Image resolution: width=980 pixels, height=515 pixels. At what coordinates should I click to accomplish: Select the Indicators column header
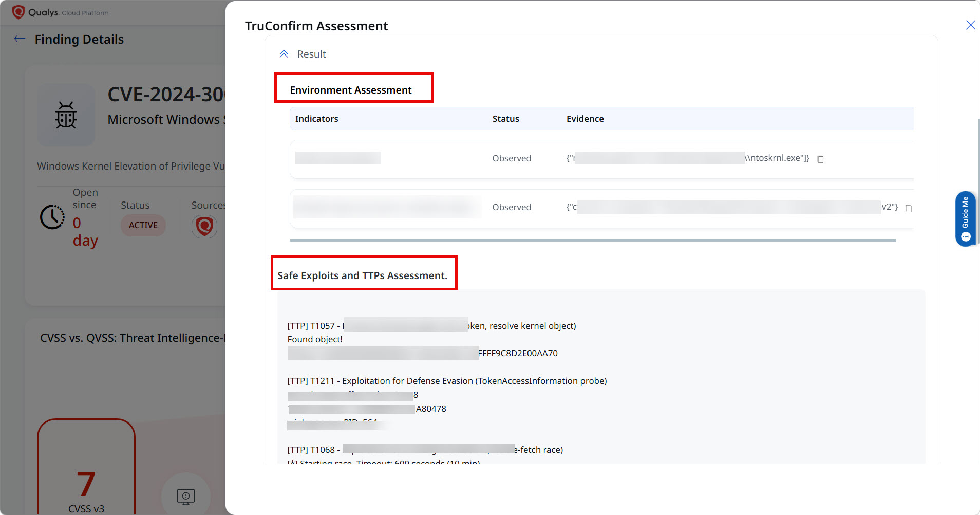(x=316, y=119)
